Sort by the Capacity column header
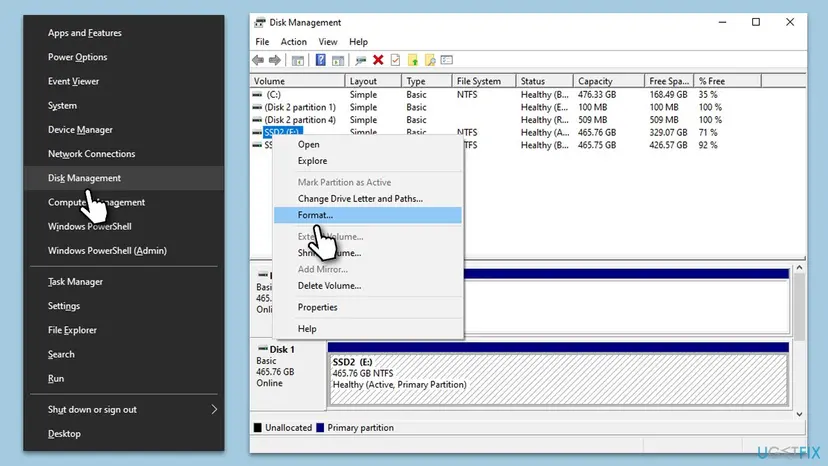828x466 pixels. click(609, 81)
